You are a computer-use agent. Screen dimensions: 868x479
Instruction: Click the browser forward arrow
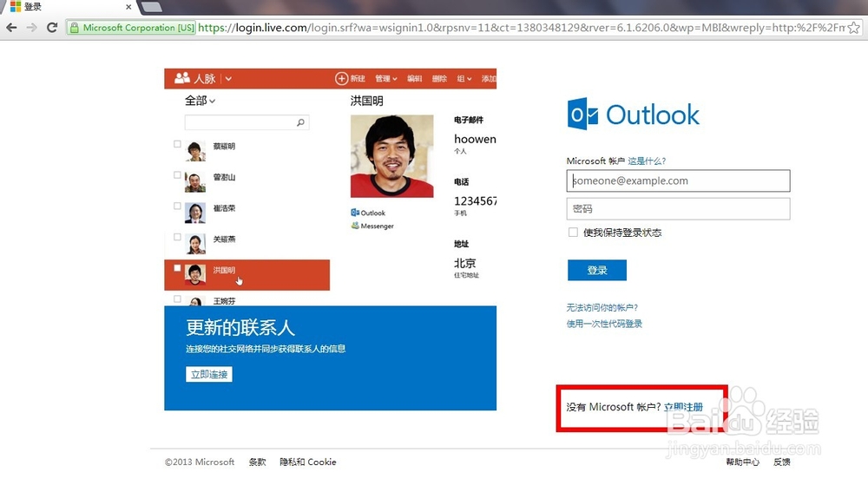click(x=31, y=28)
